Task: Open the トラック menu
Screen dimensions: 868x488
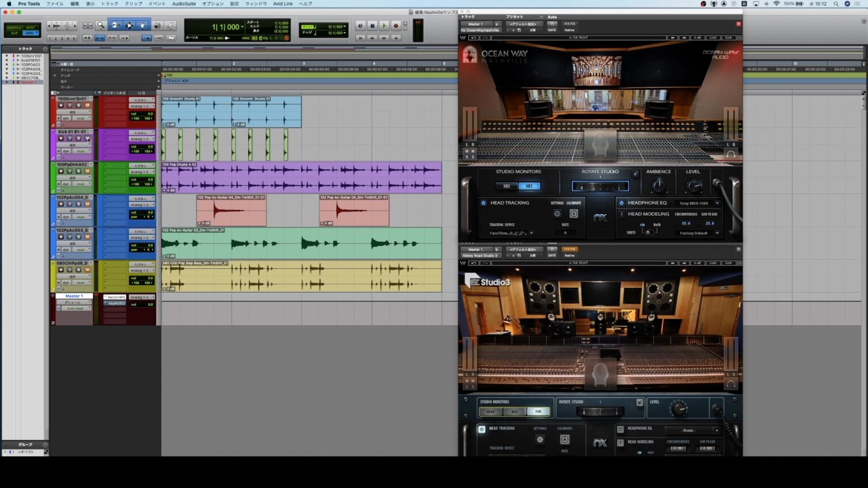Action: [110, 3]
